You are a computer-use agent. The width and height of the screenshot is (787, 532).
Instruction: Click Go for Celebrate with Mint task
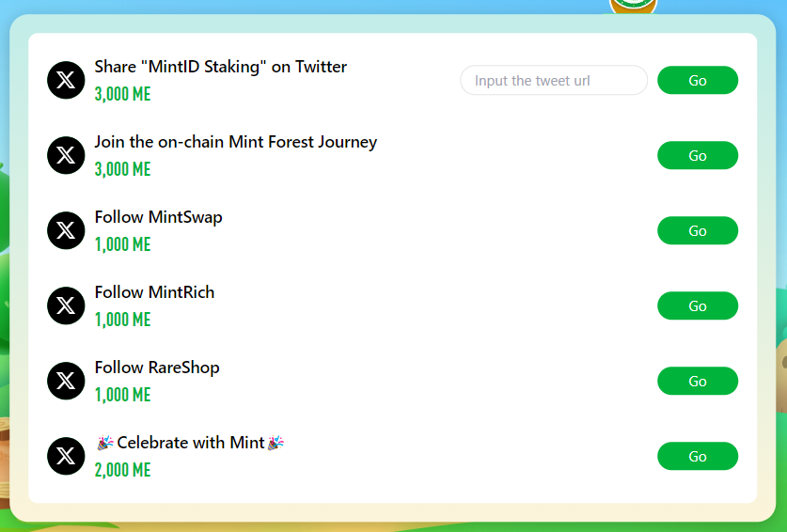point(698,456)
